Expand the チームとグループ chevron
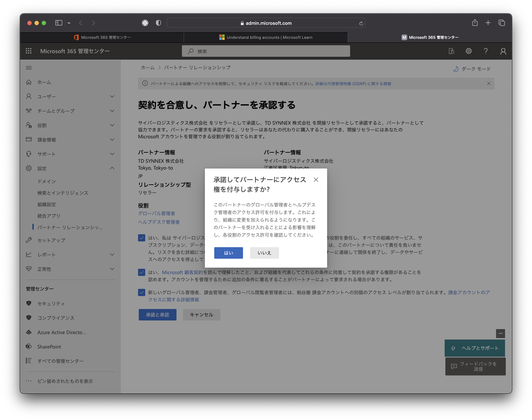 click(x=112, y=111)
